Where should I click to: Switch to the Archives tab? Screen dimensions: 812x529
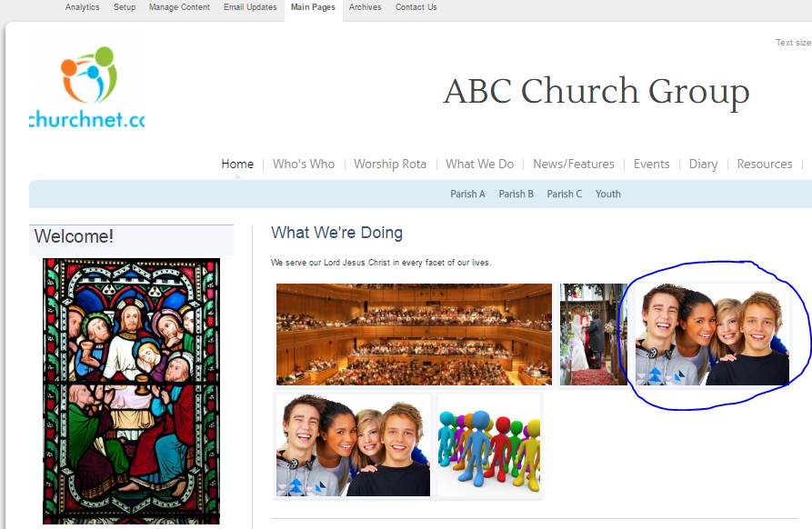click(x=365, y=6)
